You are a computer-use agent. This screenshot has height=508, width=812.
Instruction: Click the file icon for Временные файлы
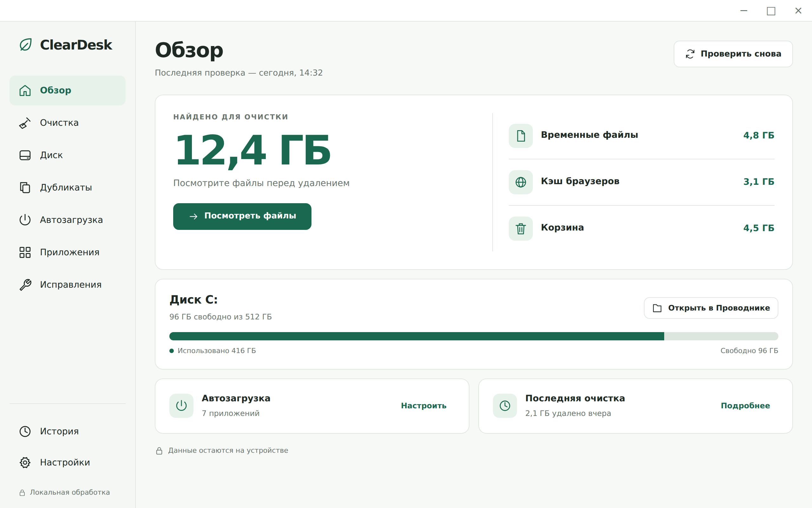521,136
